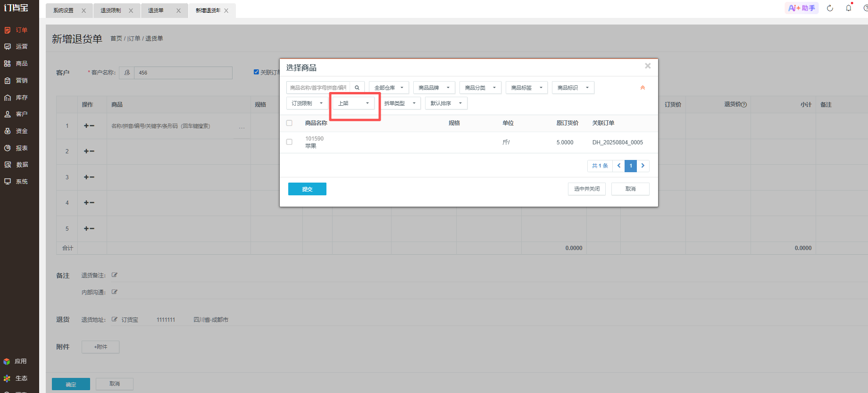The image size is (868, 393).
Task: Close the 新增退货单 tab
Action: pos(226,11)
